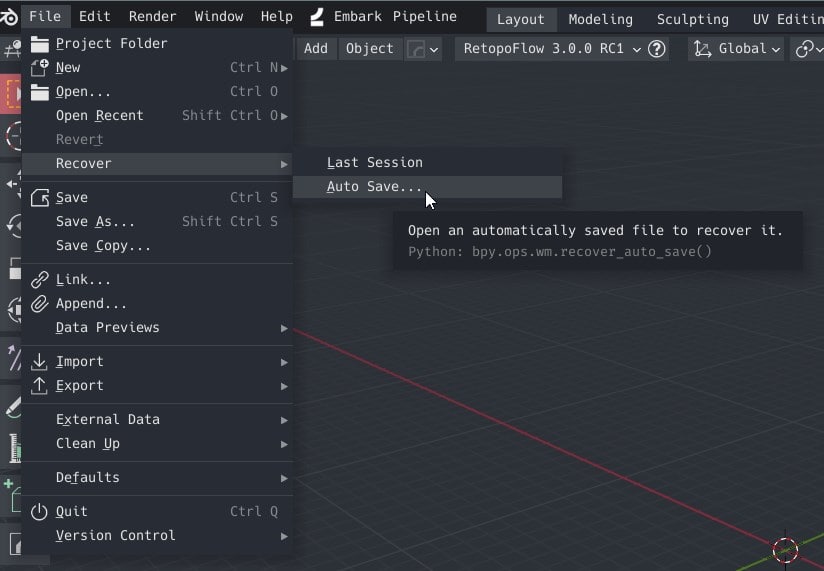824x571 pixels.
Task: Click the Project Folder icon
Action: pyautogui.click(x=39, y=44)
